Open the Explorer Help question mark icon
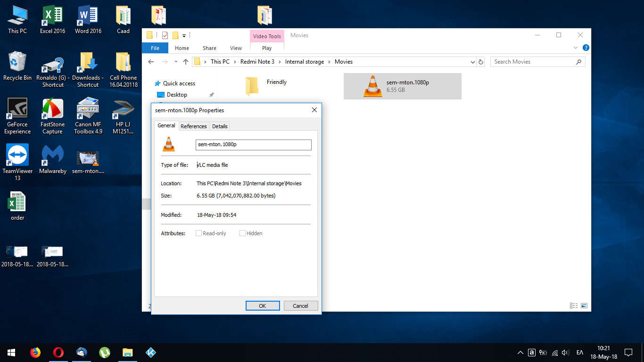 pos(586,48)
